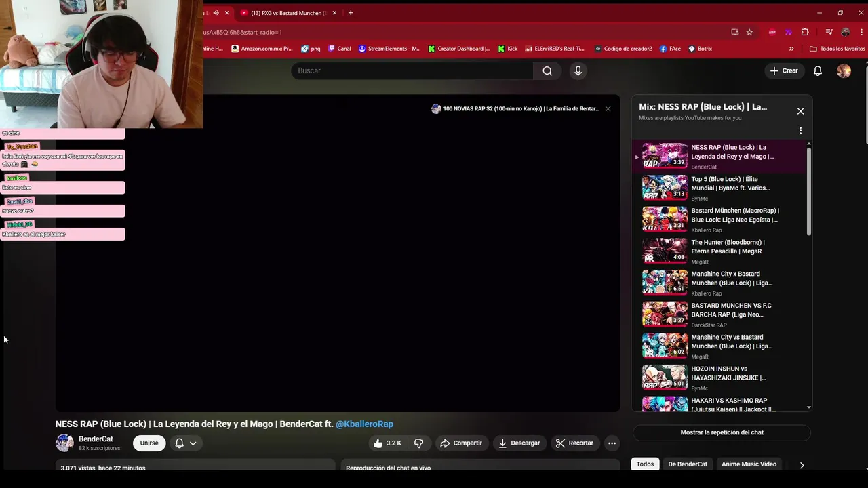
Task: Play NESS RAP (Blue Lock) in the mix
Action: [719, 157]
